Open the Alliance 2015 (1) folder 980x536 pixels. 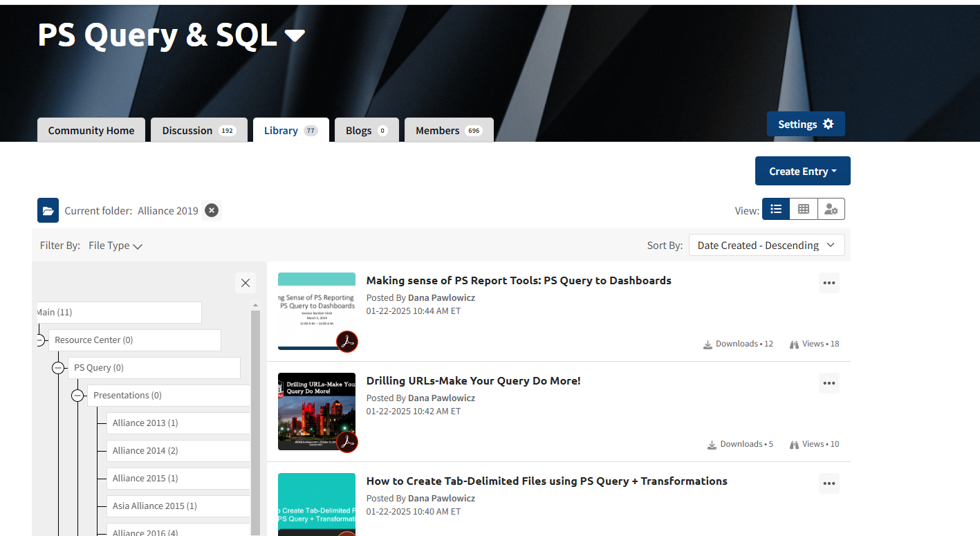pyautogui.click(x=178, y=478)
